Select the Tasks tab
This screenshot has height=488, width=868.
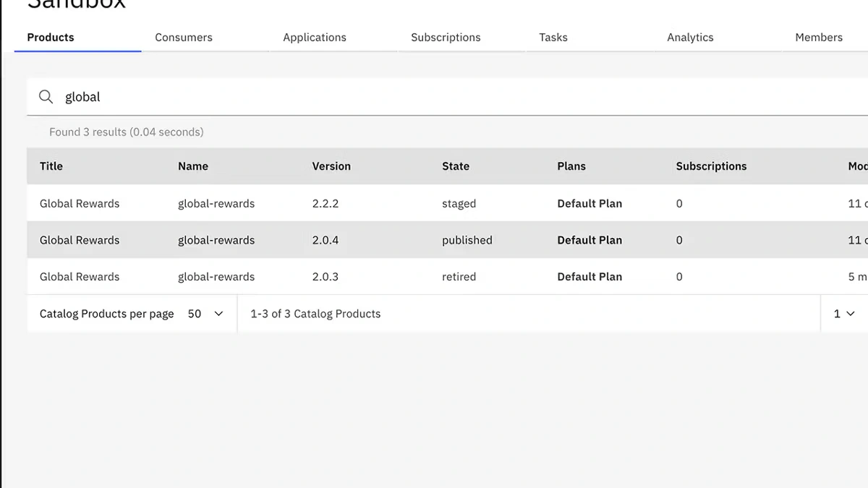tap(553, 38)
